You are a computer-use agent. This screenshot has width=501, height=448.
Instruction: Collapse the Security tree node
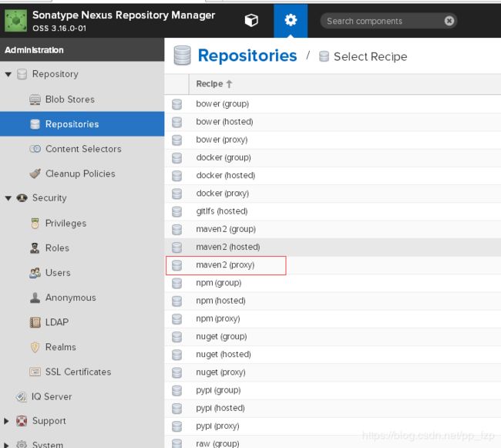[x=8, y=198]
